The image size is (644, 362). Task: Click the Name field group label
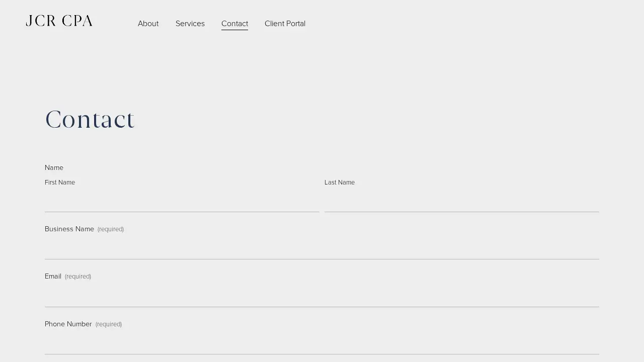point(54,167)
